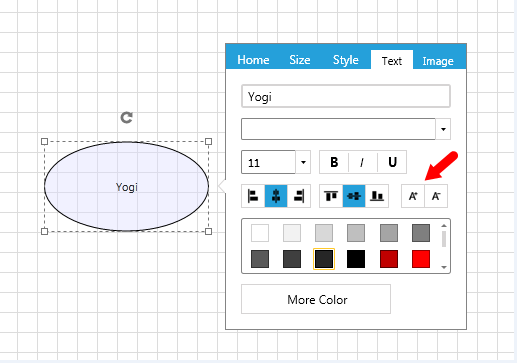Screen dimensions: 517x363
Task: Center text horizontally
Action: click(x=276, y=196)
